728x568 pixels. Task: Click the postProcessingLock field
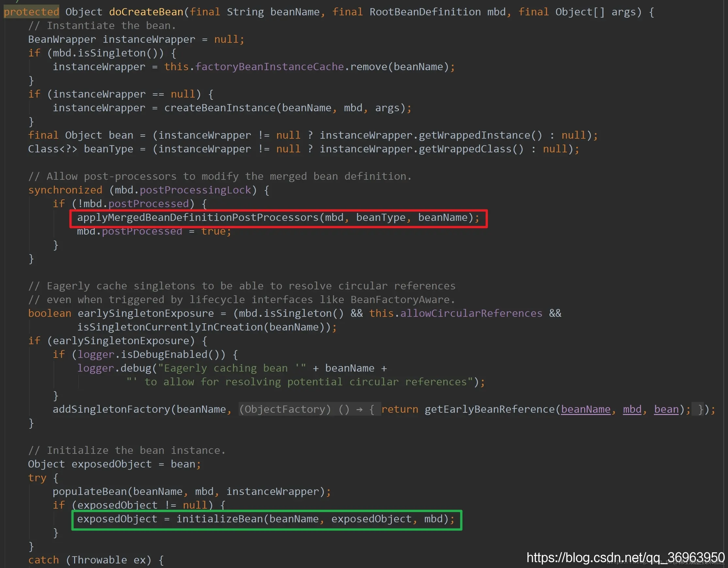[x=195, y=190]
